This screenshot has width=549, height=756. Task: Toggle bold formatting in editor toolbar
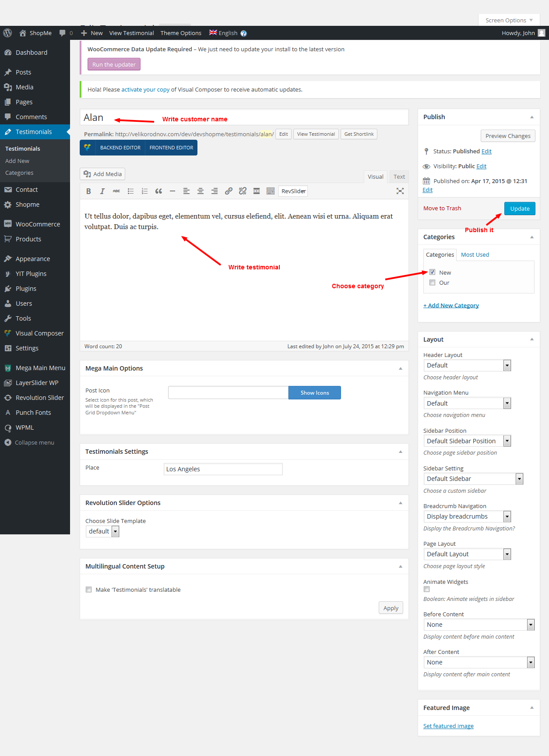[x=88, y=191]
